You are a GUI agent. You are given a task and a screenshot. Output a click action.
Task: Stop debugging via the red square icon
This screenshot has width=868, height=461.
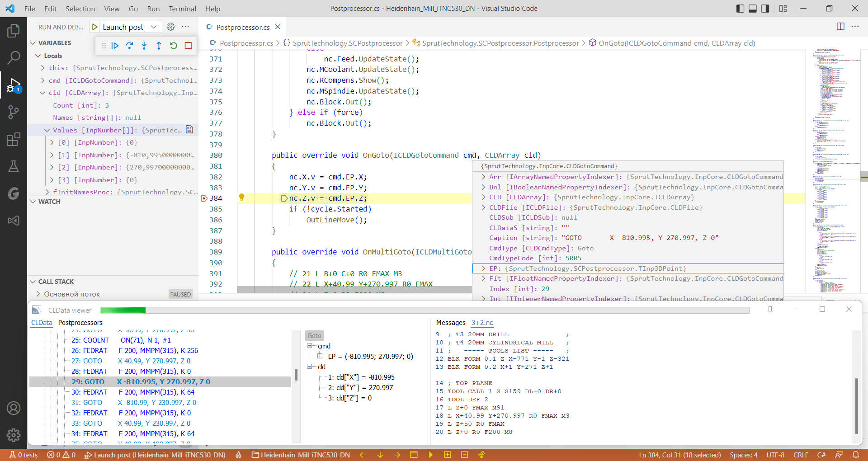188,45
